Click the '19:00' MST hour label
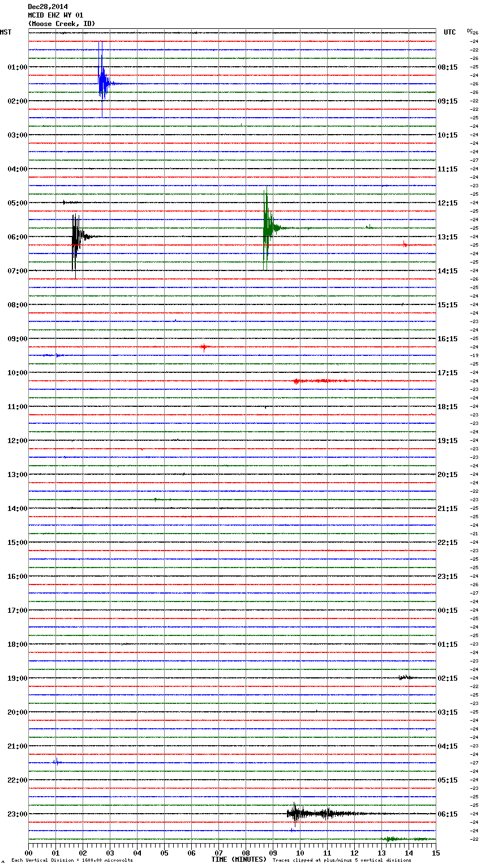Image resolution: width=481 pixels, height=868 pixels. coord(18,678)
